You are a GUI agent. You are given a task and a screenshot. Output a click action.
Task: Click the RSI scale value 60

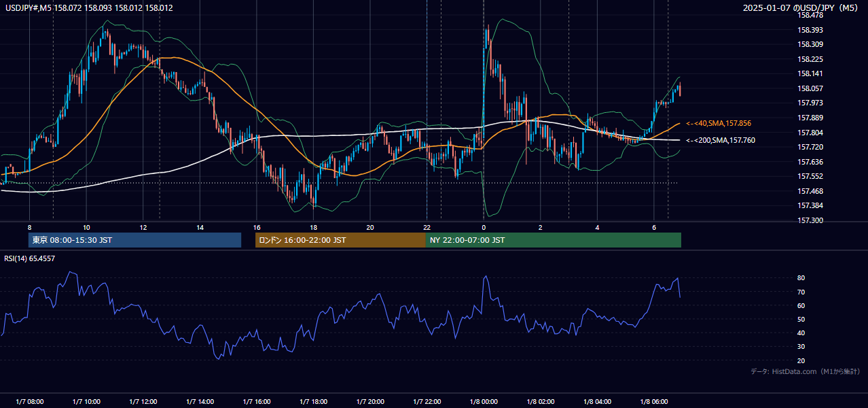tap(801, 305)
